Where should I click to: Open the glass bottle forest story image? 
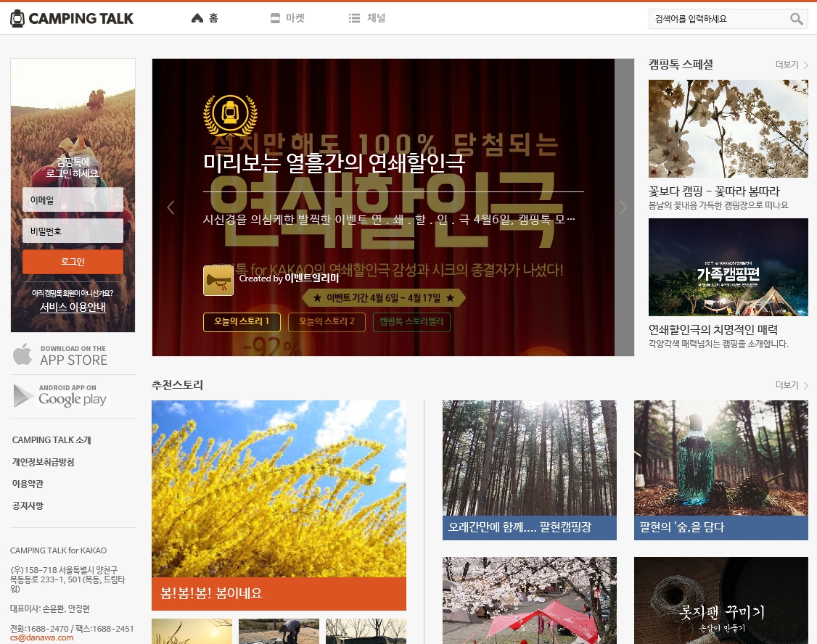(721, 458)
